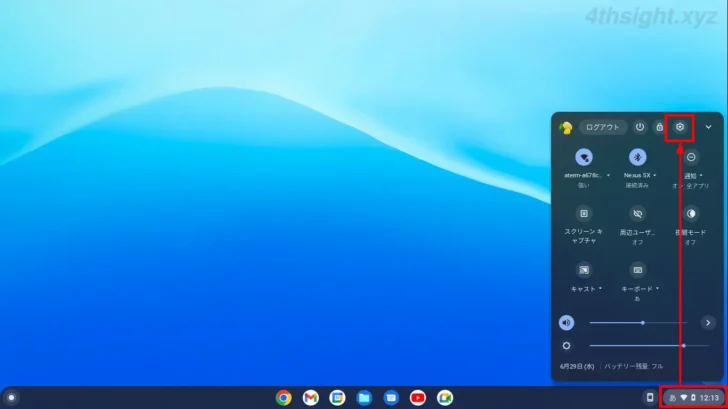Click the brightness sun icon
The height and width of the screenshot is (409, 728).
pos(566,346)
